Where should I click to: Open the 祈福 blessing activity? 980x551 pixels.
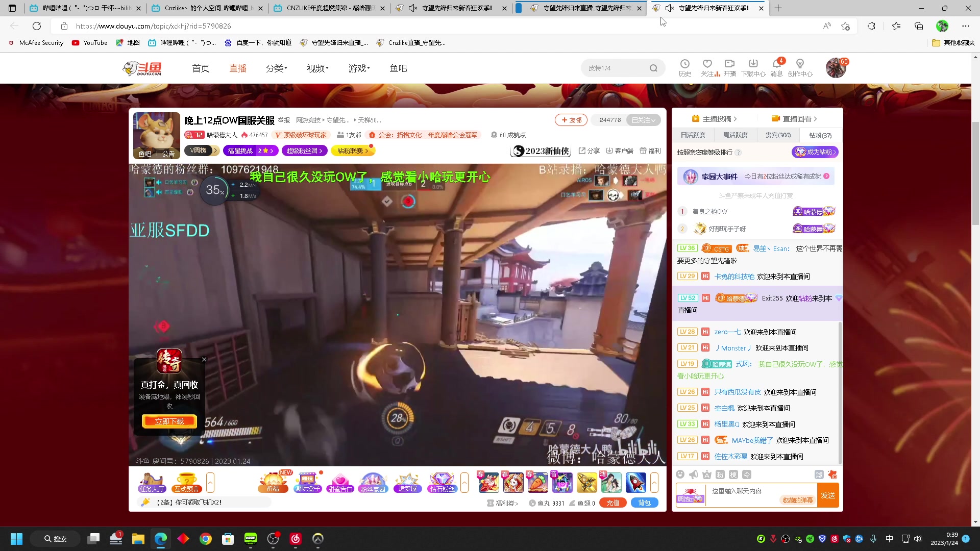[x=273, y=483]
